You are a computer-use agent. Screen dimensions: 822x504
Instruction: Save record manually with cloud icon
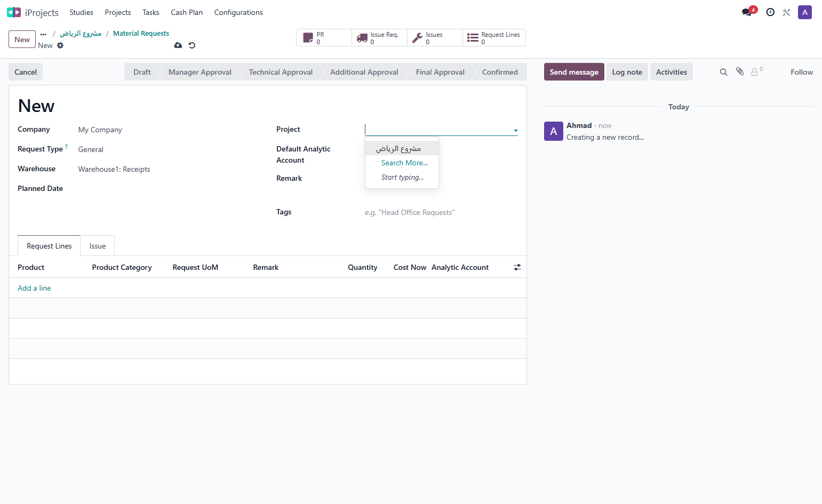pyautogui.click(x=178, y=45)
